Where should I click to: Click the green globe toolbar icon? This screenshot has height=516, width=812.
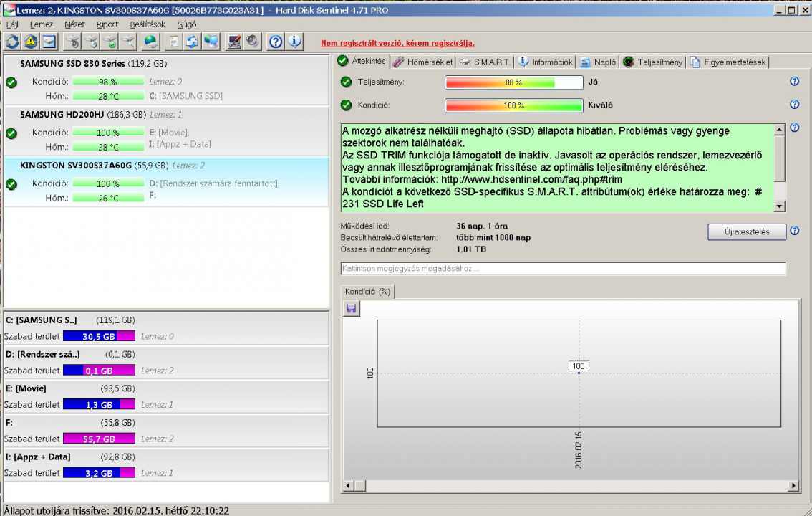150,42
